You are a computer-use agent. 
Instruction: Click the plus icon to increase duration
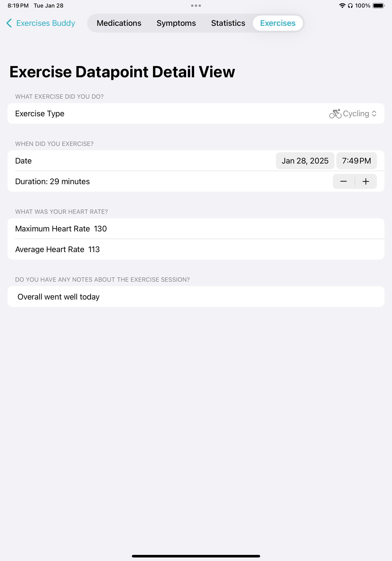(x=366, y=181)
